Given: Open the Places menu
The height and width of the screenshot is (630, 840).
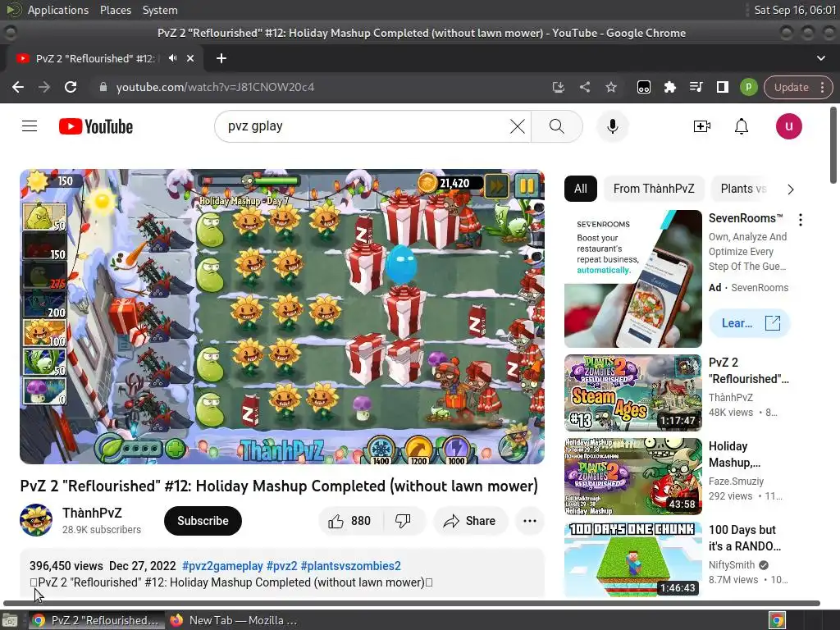Looking at the screenshot, I should pyautogui.click(x=115, y=10).
